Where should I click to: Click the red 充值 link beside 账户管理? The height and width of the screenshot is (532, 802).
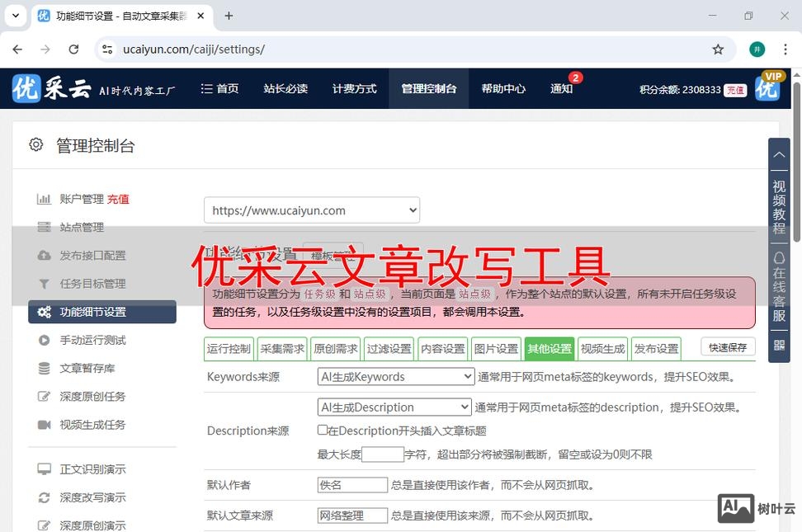point(118,199)
